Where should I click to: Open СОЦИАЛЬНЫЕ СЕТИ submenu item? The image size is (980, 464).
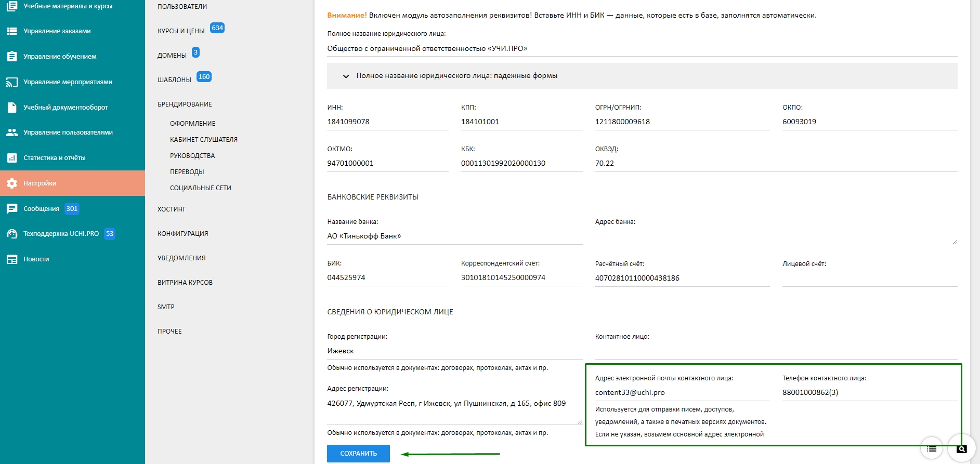click(201, 188)
